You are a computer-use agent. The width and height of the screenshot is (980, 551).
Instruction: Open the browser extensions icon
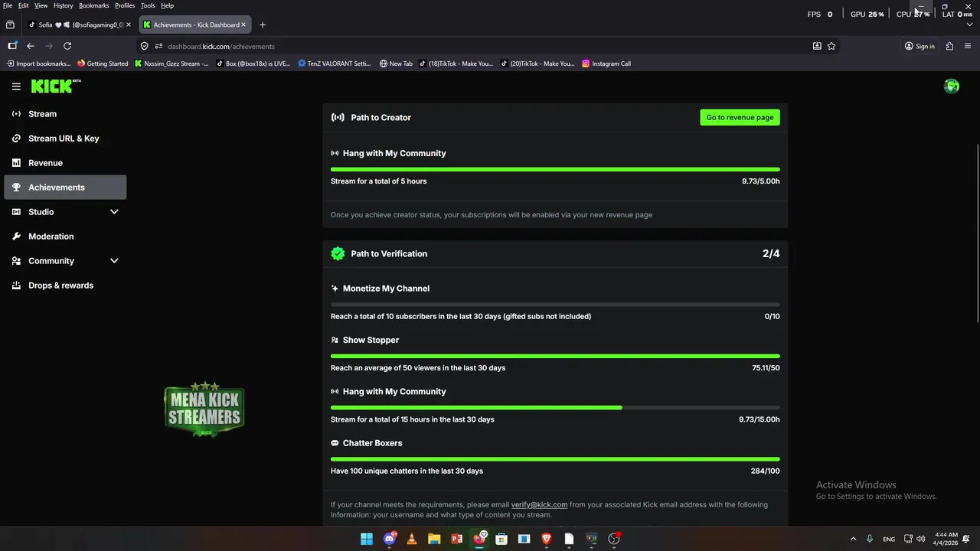949,46
